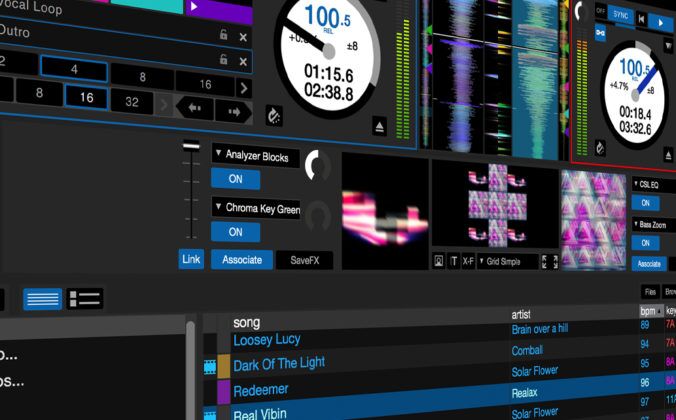Jump forward with the right arrow button
This screenshot has width=676, height=420.
pyautogui.click(x=234, y=112)
